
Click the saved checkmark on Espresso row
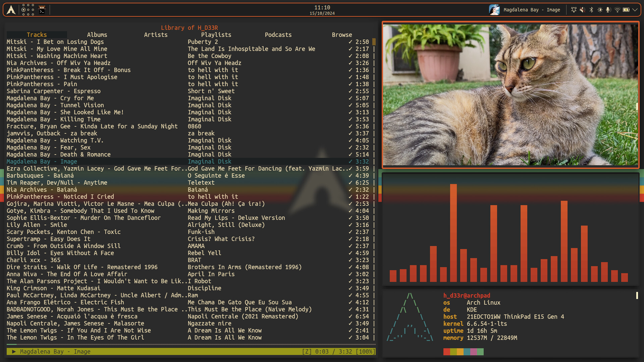click(350, 91)
